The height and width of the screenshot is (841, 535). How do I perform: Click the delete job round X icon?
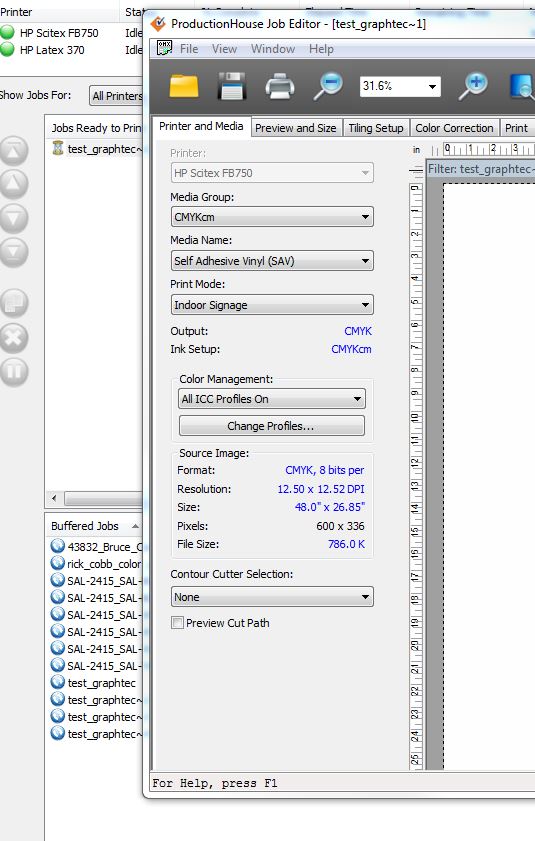pos(13,337)
